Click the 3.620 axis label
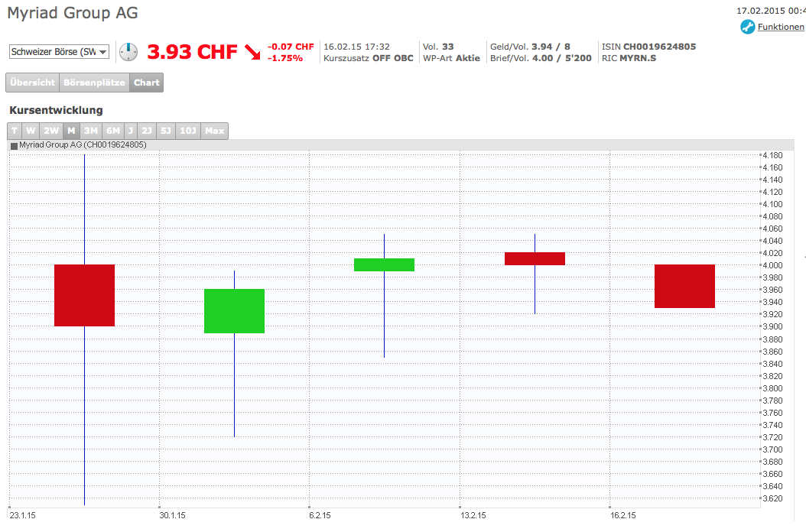The width and height of the screenshot is (806, 532). tap(772, 498)
